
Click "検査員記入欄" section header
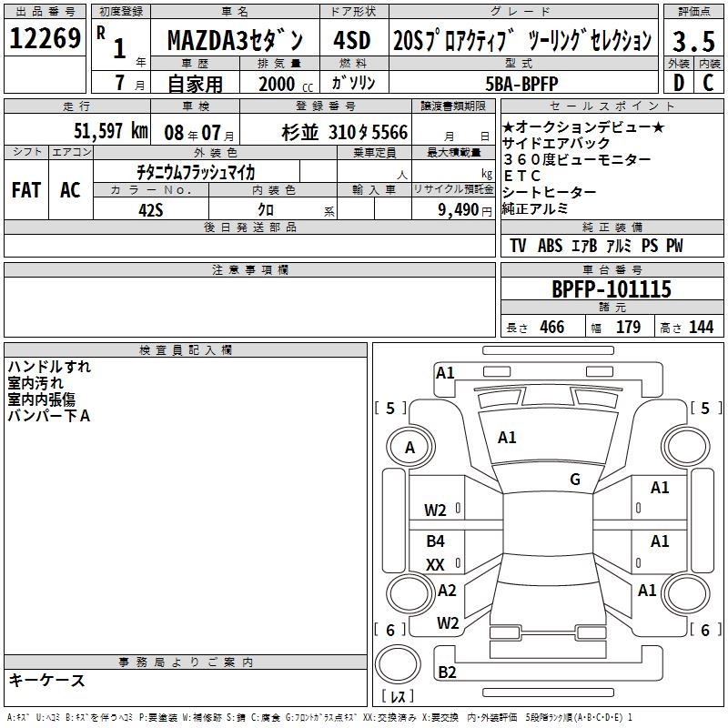point(186,350)
